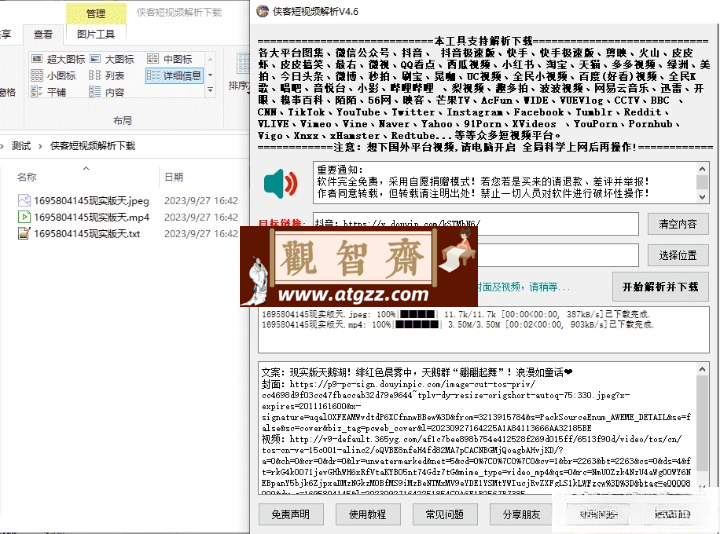Select file 1695804145现实版天.mp4
The width and height of the screenshot is (720, 534).
point(91,217)
